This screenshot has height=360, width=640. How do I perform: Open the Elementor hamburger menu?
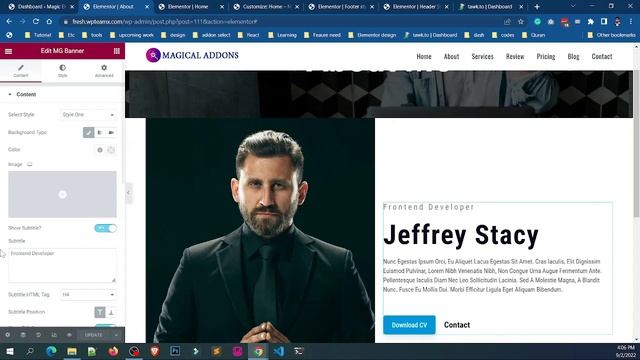8,51
